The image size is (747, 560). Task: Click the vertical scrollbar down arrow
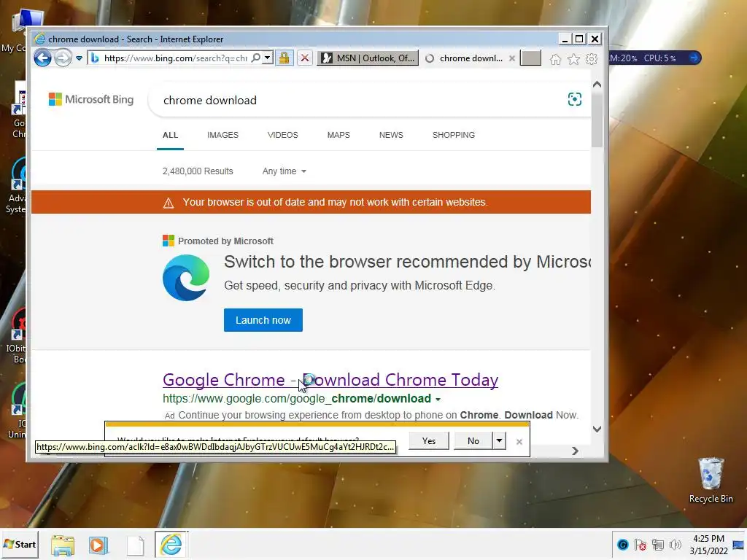597,429
